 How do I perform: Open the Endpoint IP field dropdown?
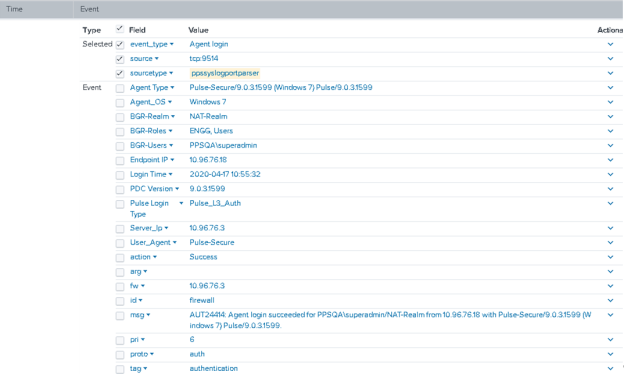coord(172,160)
